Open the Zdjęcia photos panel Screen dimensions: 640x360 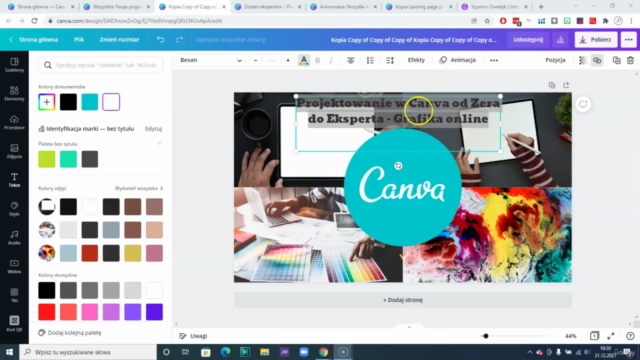14,151
